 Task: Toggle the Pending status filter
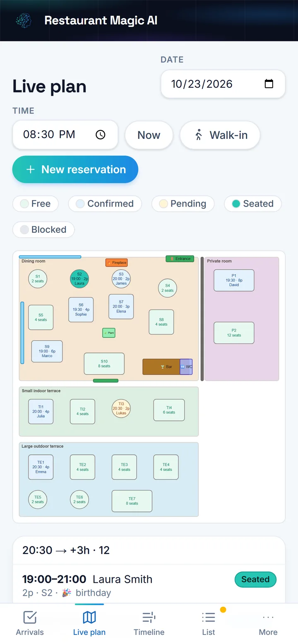coord(183,204)
